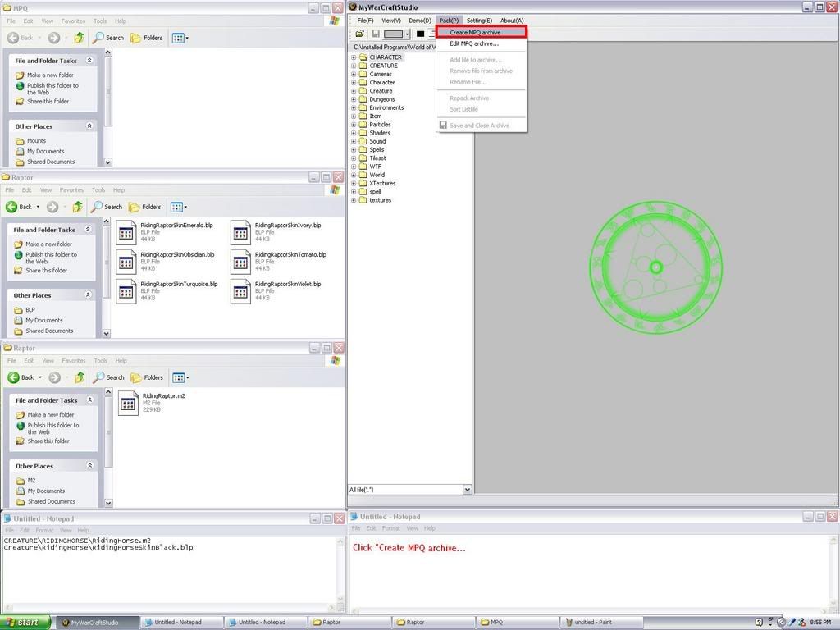Viewport: 840px width, 630px height.
Task: Click Search in the MPQ explorer window
Action: [108, 38]
